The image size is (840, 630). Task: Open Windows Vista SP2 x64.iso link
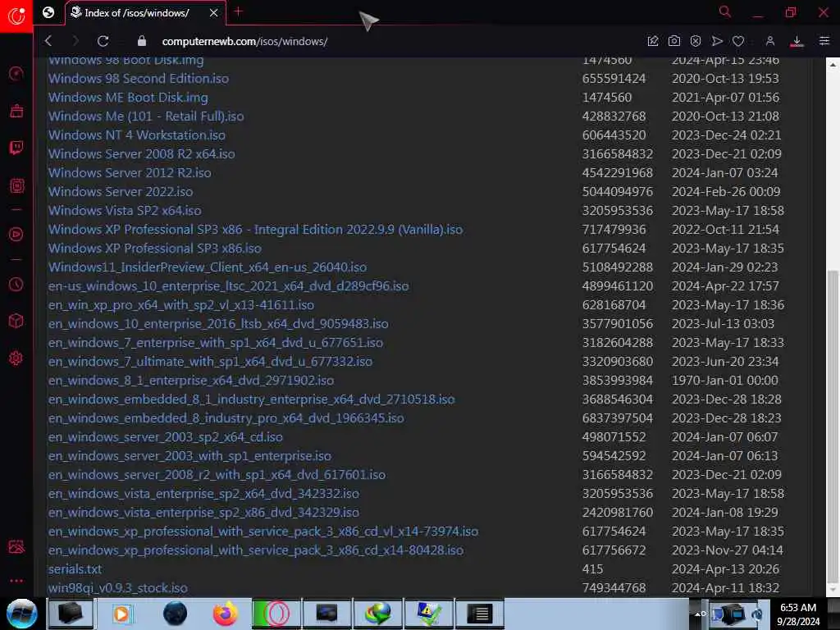(125, 211)
